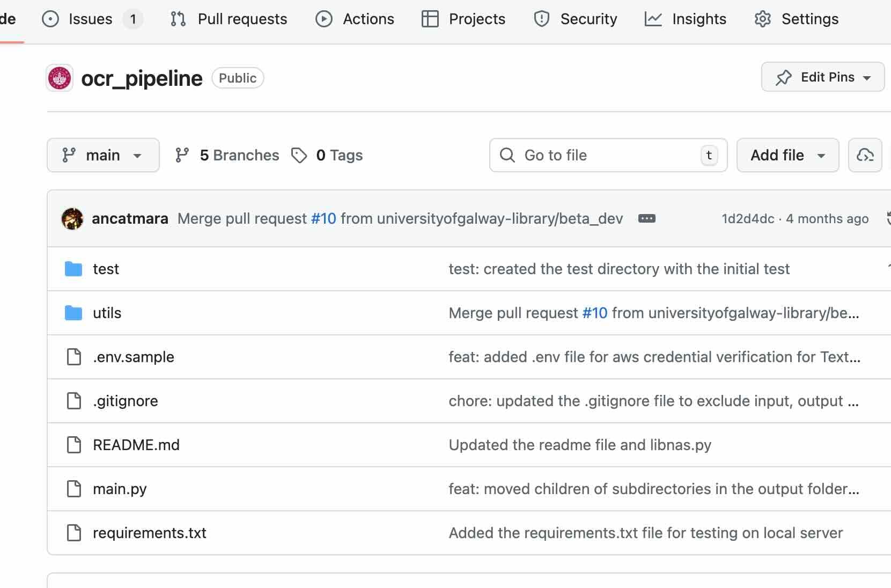Viewport: 891px width, 588px height.
Task: Switch to the Issues tab
Action: click(x=90, y=19)
